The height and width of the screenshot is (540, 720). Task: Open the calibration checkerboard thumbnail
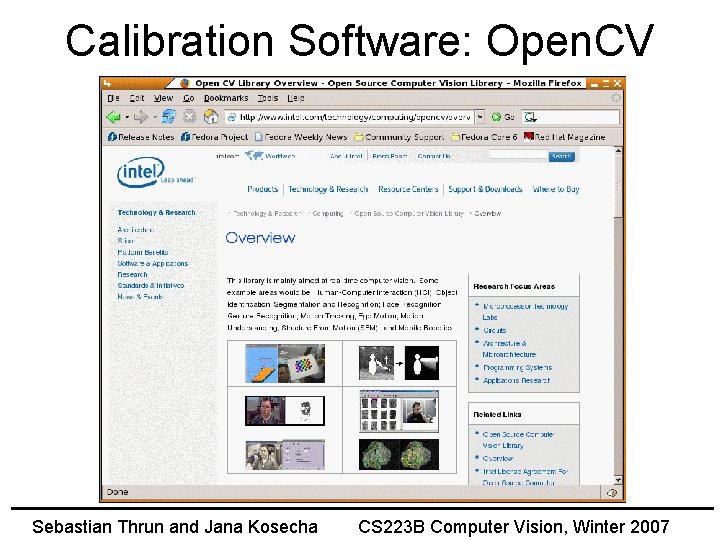[x=285, y=363]
